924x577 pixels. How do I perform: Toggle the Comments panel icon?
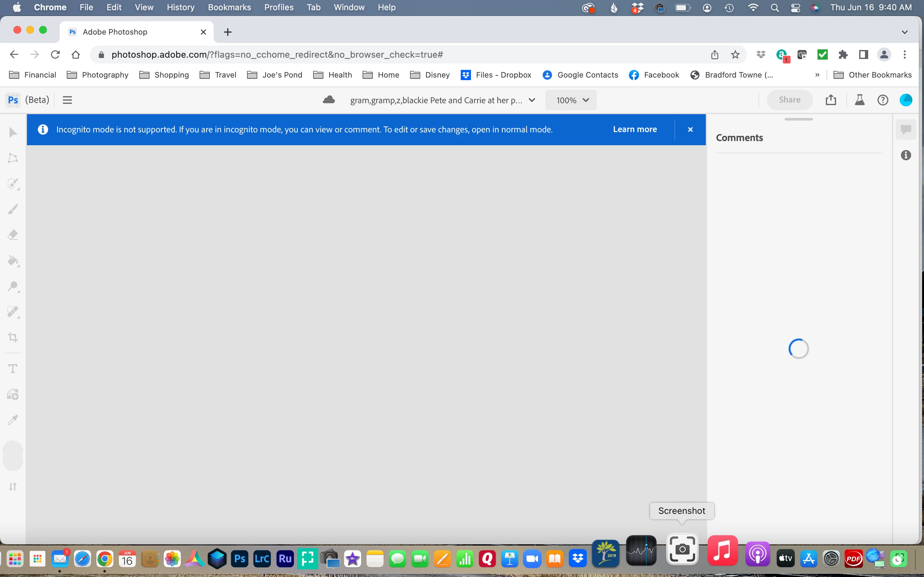(x=906, y=130)
